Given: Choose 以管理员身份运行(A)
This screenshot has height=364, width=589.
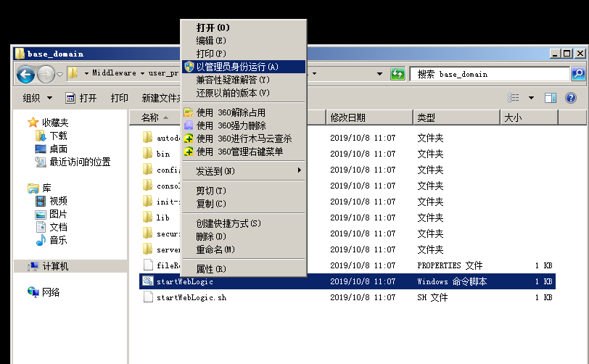Looking at the screenshot, I should pos(244,67).
